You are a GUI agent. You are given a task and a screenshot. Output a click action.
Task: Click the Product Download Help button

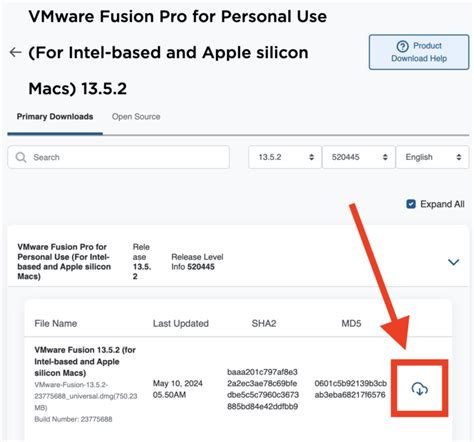[x=419, y=52]
